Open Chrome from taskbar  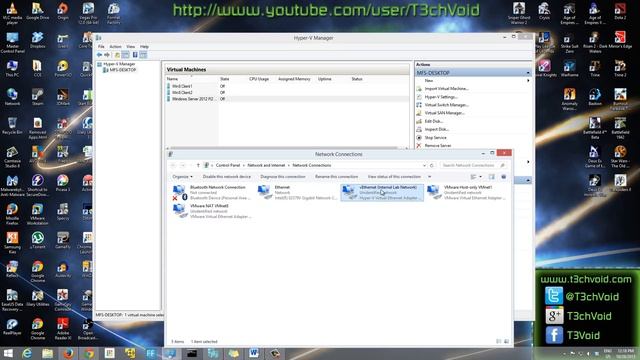89,353
